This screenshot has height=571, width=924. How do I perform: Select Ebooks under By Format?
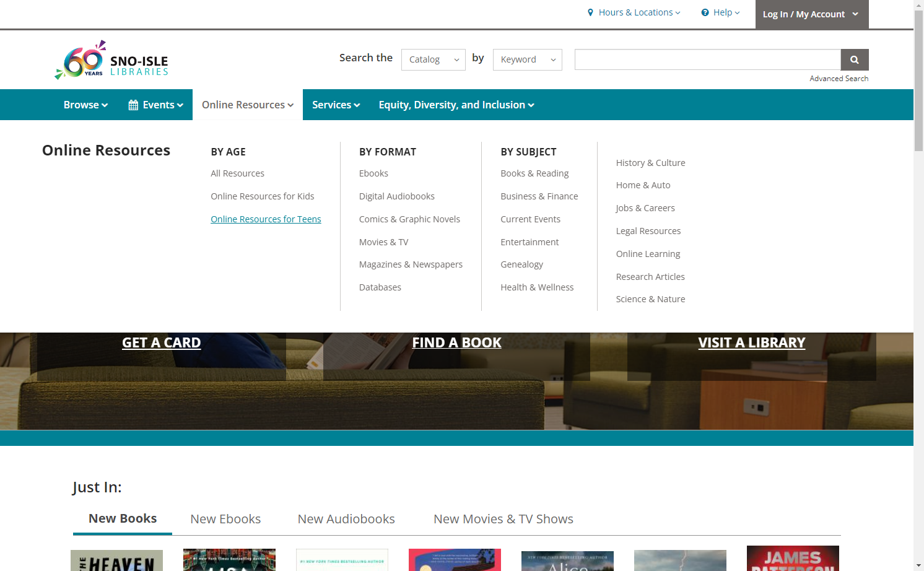pyautogui.click(x=374, y=173)
